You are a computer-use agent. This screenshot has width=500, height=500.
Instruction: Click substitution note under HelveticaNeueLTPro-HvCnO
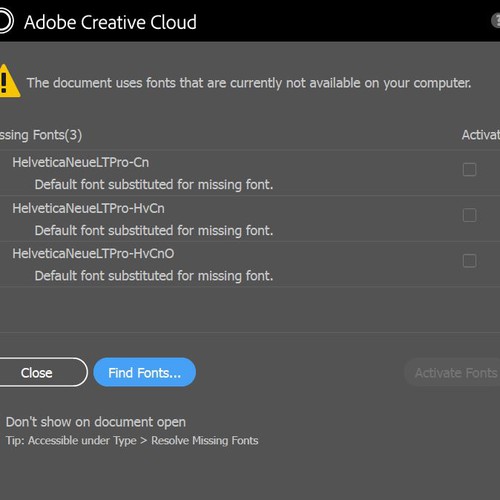click(154, 276)
